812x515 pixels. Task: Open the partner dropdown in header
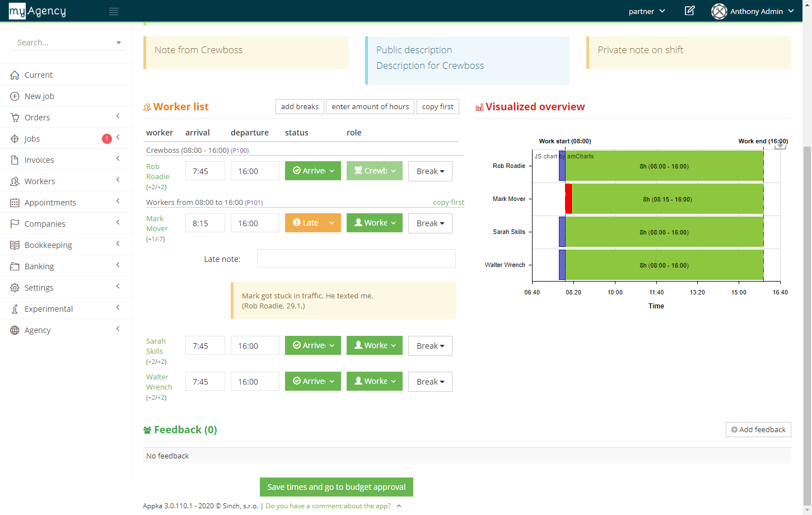647,11
